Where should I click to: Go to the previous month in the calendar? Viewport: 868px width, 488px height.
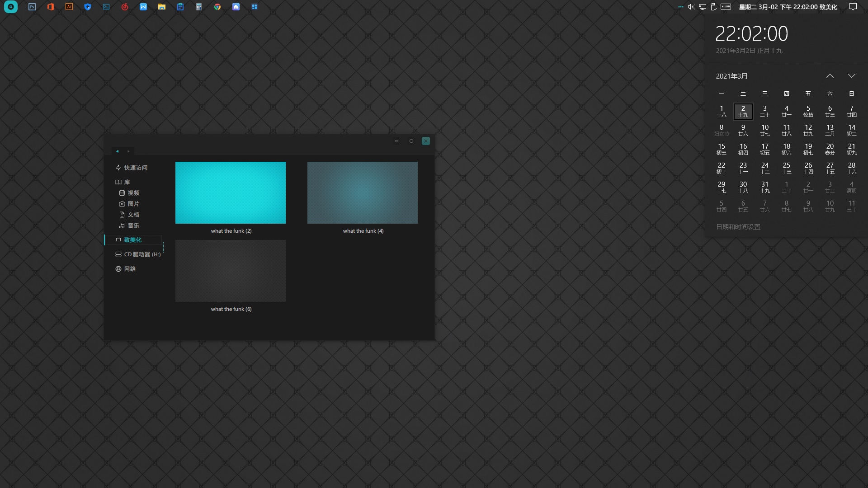[x=830, y=76]
